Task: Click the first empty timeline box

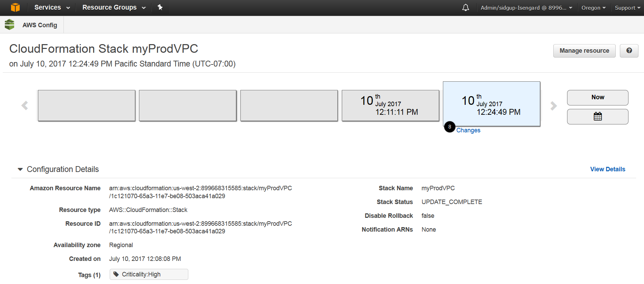Action: tap(87, 105)
